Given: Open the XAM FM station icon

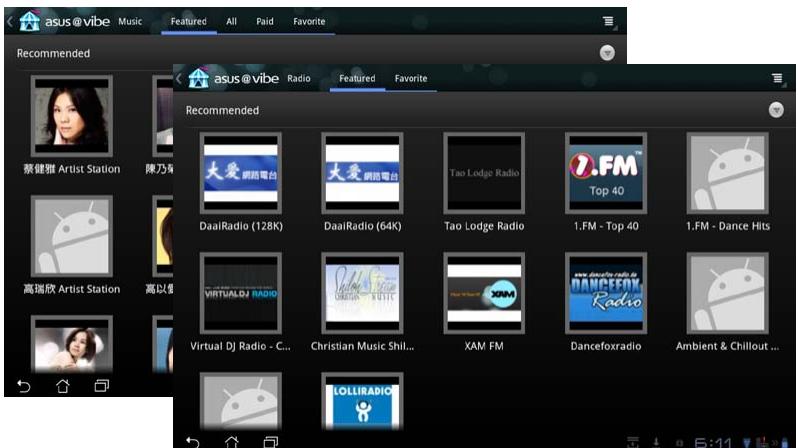Looking at the screenshot, I should pyautogui.click(x=484, y=293).
